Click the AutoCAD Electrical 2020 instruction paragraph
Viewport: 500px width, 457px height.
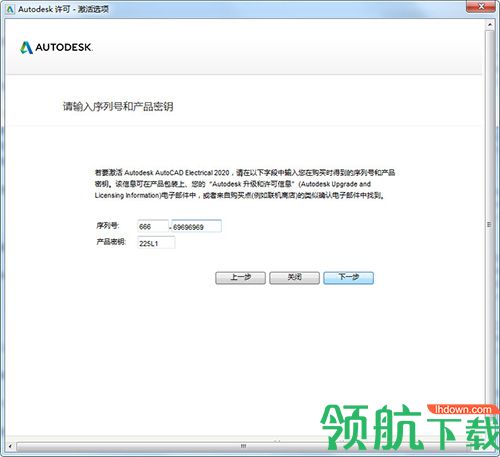click(x=245, y=184)
